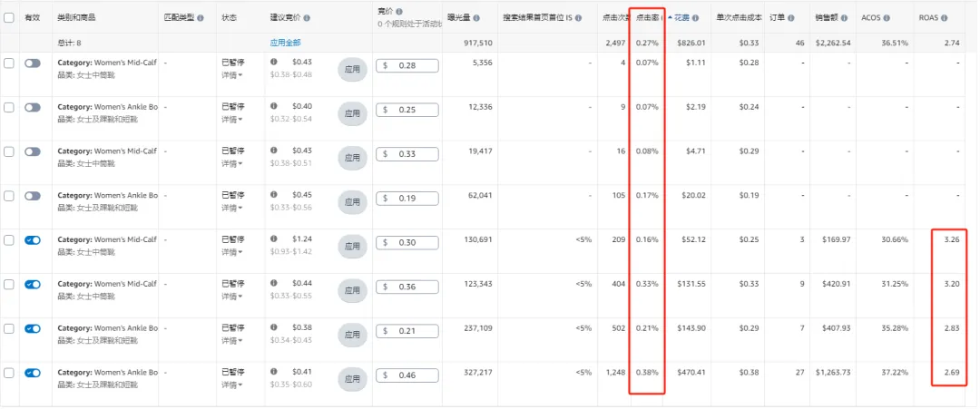Click the sort arrow on 花费 column
The height and width of the screenshot is (409, 980).
click(x=670, y=18)
